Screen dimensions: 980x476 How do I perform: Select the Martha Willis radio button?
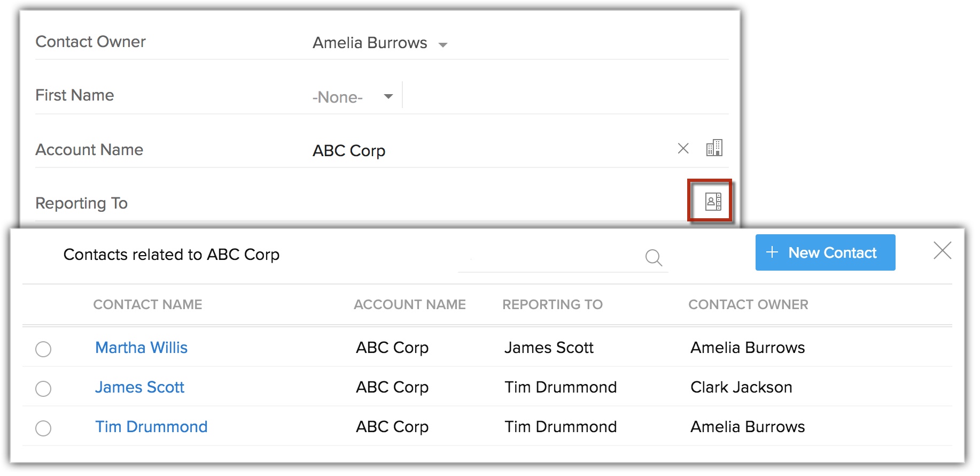(x=43, y=349)
